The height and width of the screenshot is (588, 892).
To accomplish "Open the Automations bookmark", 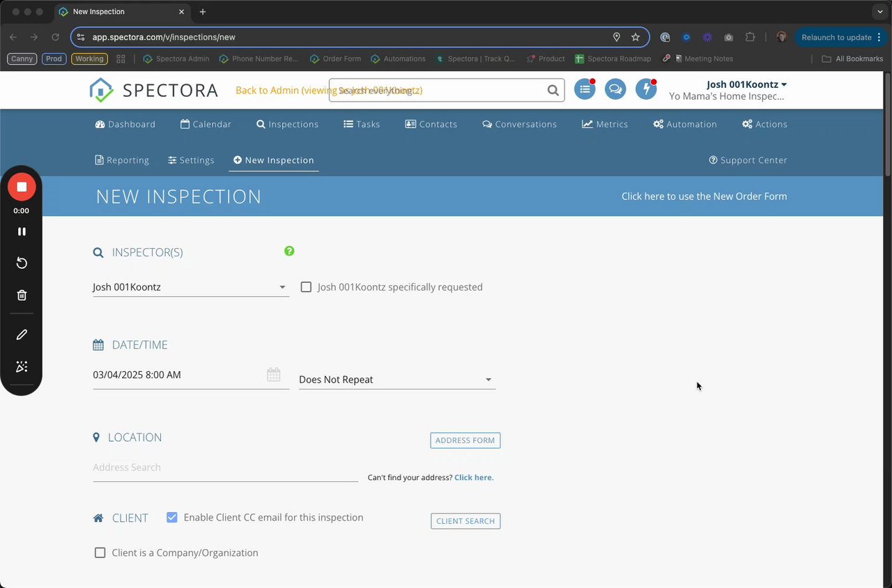I will tap(398, 59).
